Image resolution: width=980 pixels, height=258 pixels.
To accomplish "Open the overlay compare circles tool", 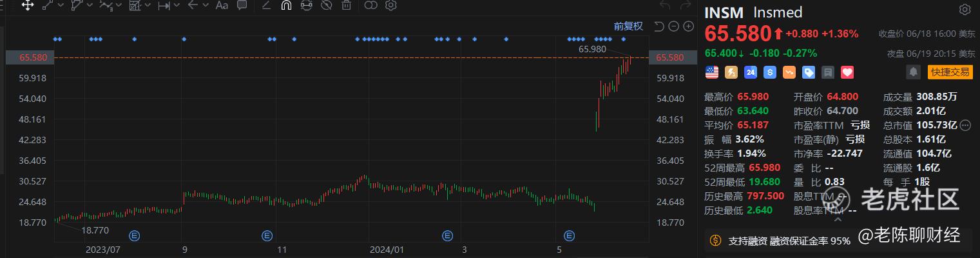I will [x=370, y=5].
